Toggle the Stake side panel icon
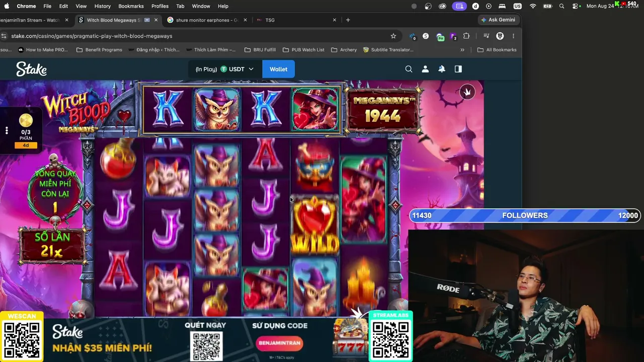Viewport: 644px width, 362px height. pos(458,69)
